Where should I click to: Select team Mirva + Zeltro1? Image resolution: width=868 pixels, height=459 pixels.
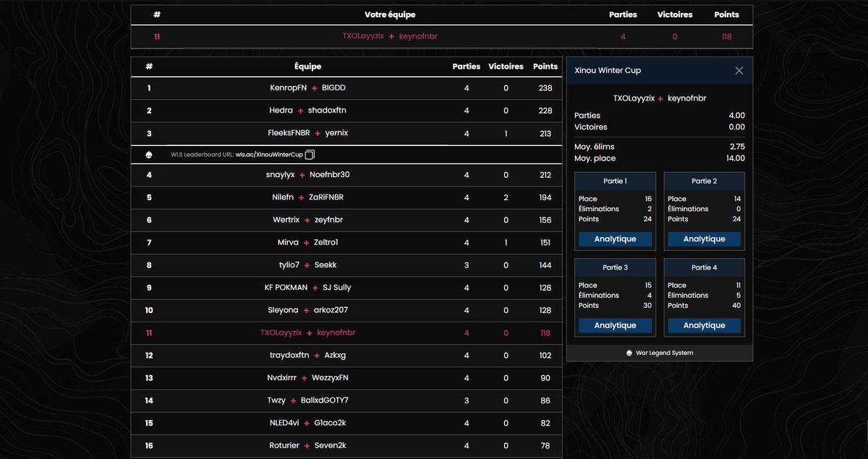[x=346, y=243]
